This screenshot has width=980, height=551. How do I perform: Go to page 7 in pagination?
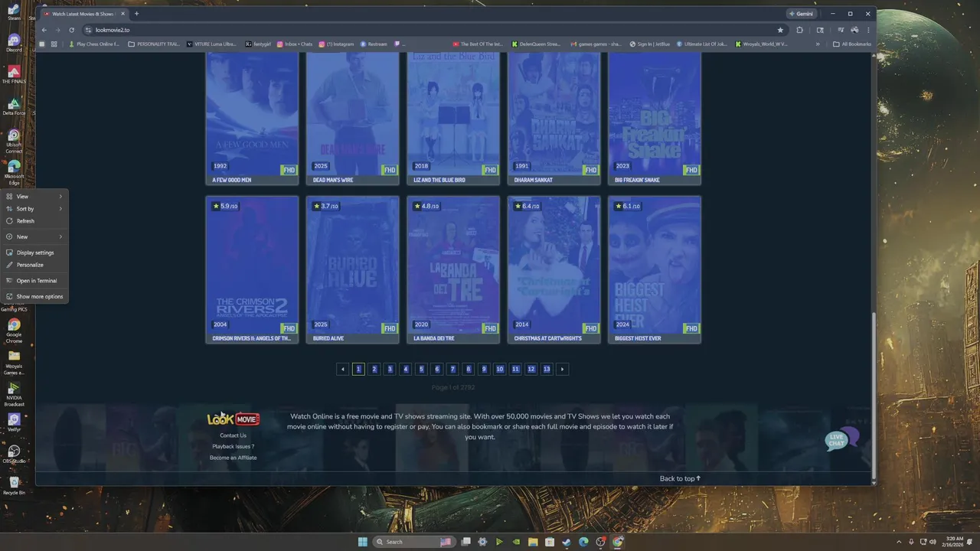pos(452,369)
